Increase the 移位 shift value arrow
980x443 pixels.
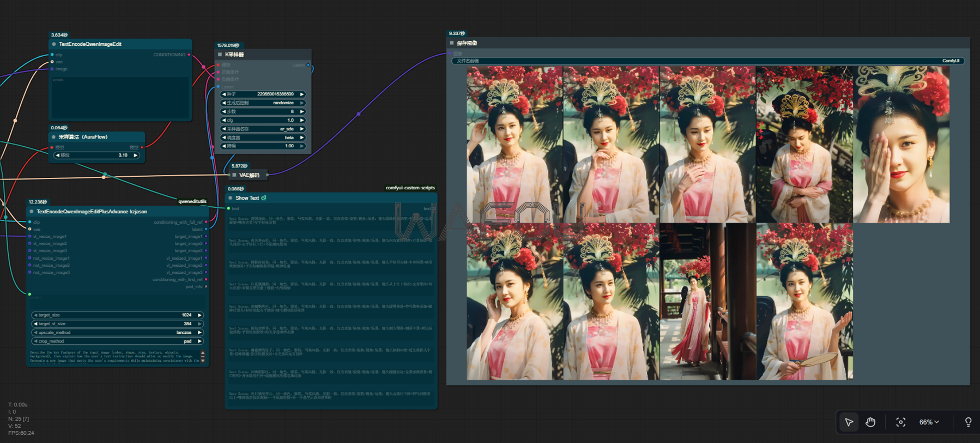tap(136, 155)
